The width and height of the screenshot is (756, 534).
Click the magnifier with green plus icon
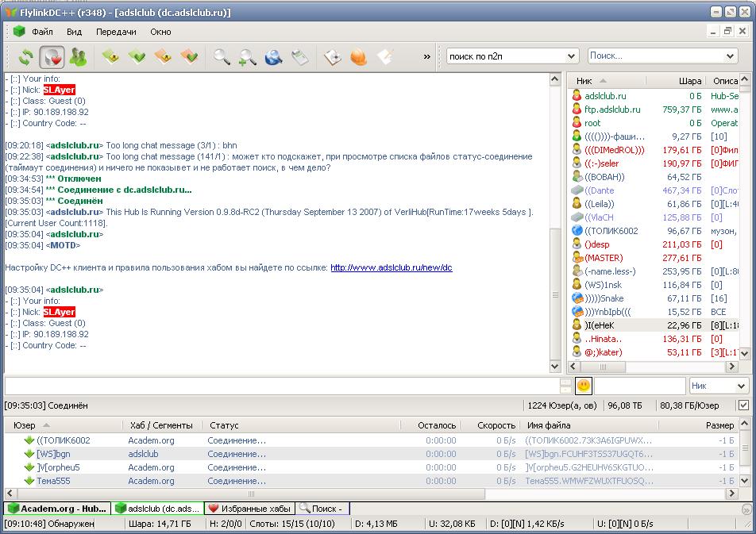(248, 56)
